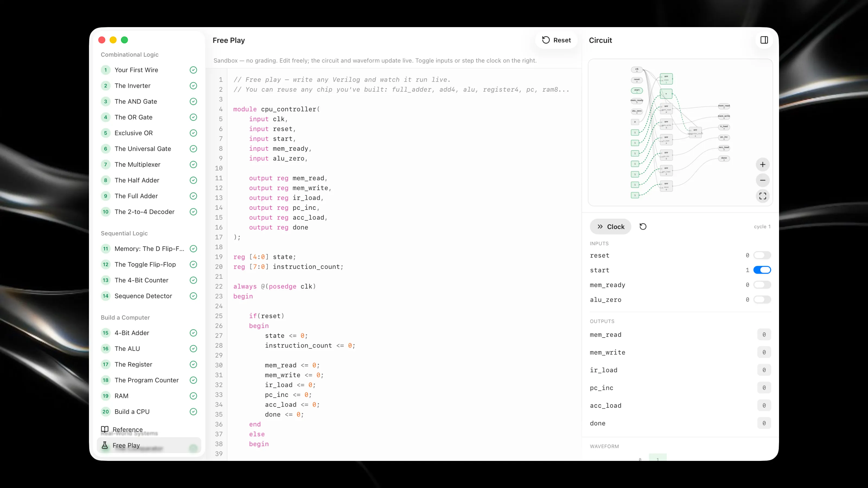This screenshot has height=488, width=868.
Task: Open lesson Memory: The D Flip-Flop
Action: click(149, 249)
